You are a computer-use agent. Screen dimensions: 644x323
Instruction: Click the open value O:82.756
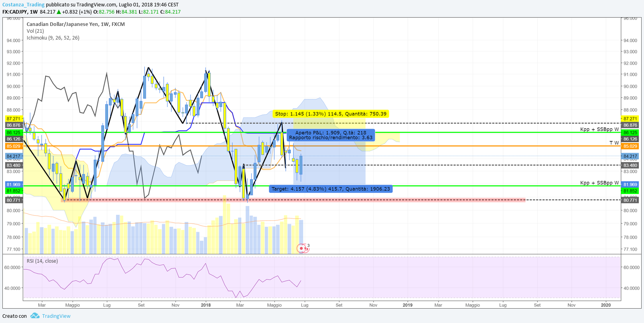click(x=104, y=12)
